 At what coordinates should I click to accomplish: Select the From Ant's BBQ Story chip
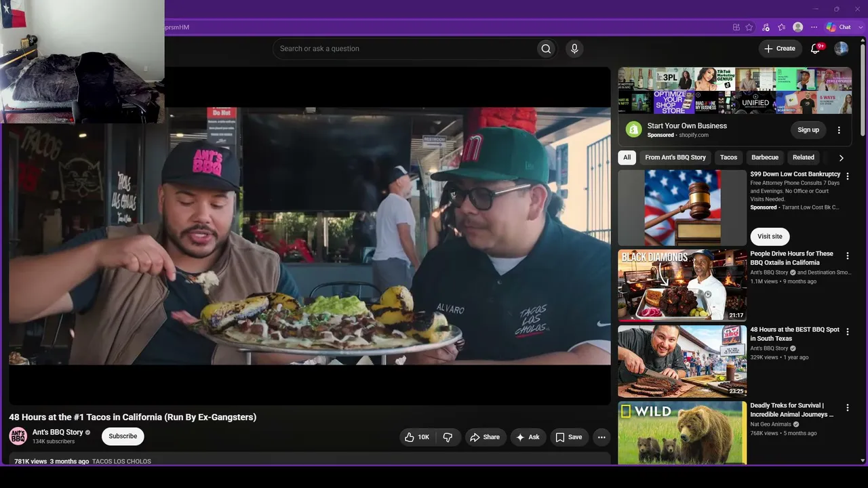(x=675, y=157)
